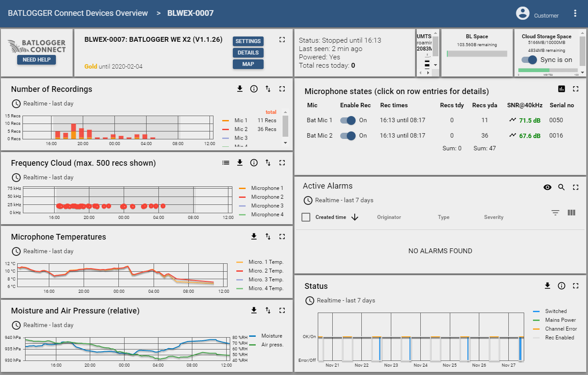The image size is (588, 375).
Task: Click the Bat Mic 1 row name
Action: point(320,120)
